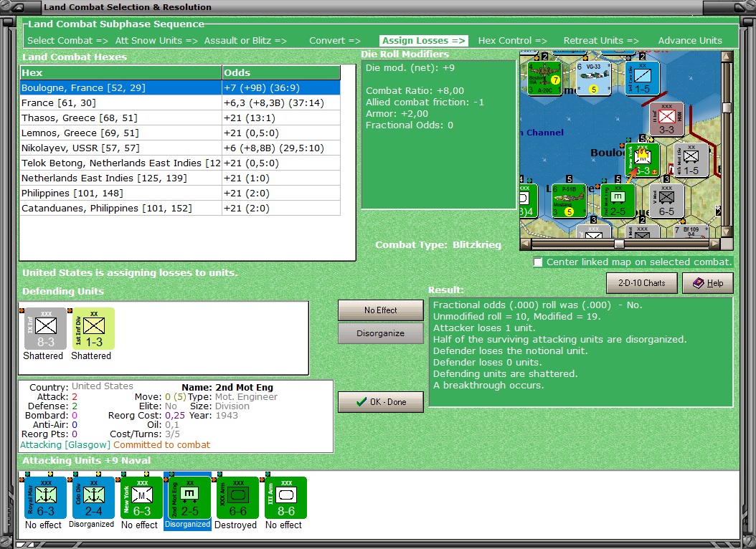Screen dimensions: 756x549
Task: Click the window control button at title bar left
Action: click(19, 7)
